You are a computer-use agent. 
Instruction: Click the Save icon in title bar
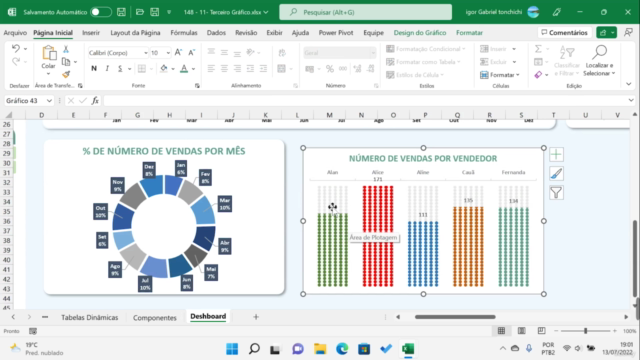(x=121, y=12)
